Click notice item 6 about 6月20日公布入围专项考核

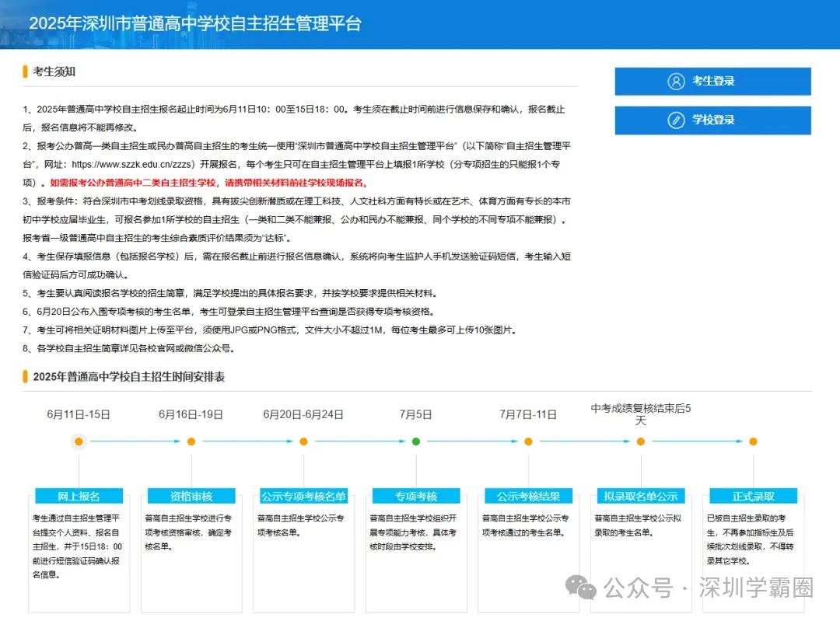pos(229,312)
